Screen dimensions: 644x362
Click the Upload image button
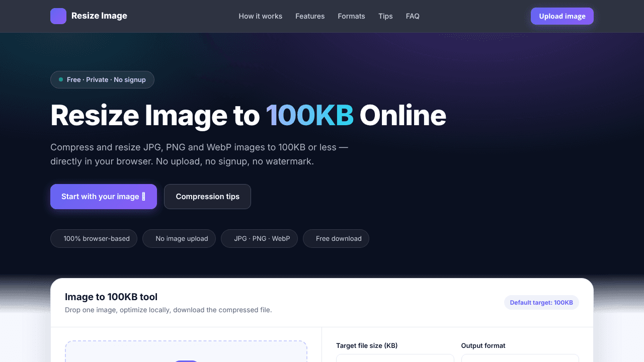click(x=562, y=16)
